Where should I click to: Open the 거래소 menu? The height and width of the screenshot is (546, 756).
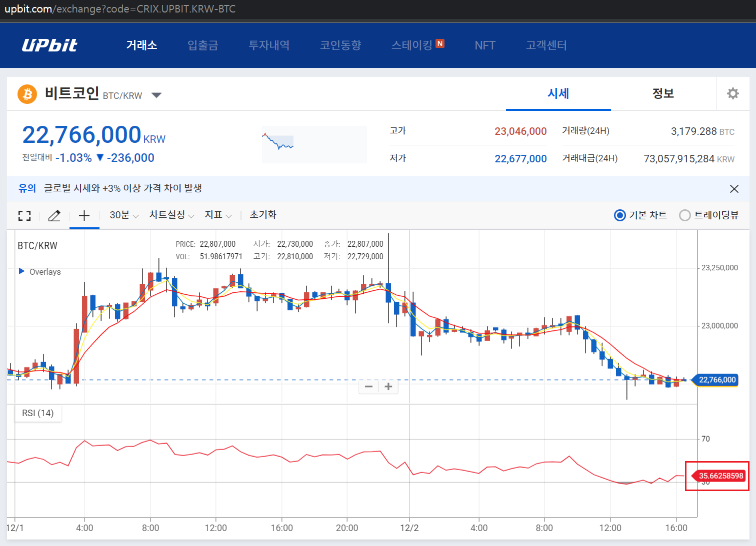click(x=141, y=45)
